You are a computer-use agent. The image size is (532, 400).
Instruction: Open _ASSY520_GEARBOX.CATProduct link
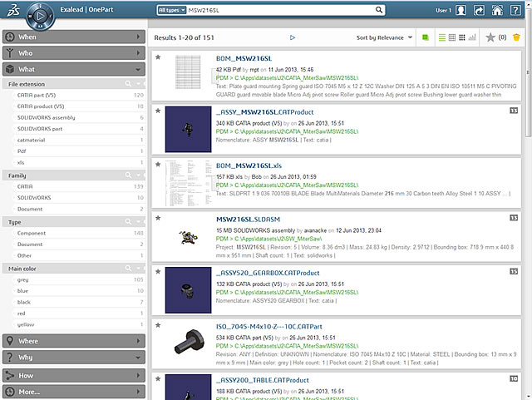pos(268,273)
